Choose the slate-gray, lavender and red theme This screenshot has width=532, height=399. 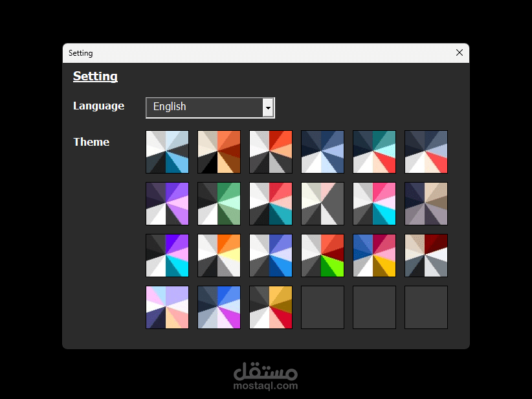point(426,152)
